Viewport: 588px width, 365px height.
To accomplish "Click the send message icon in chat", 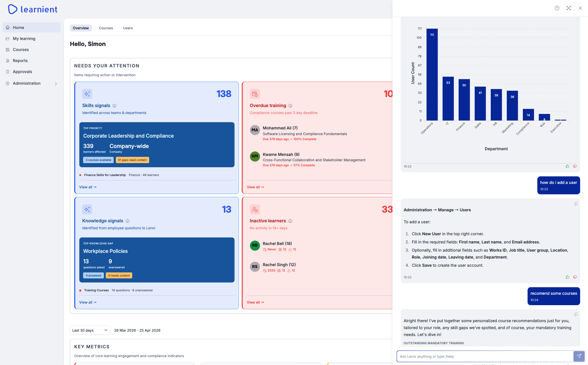I will point(579,356).
